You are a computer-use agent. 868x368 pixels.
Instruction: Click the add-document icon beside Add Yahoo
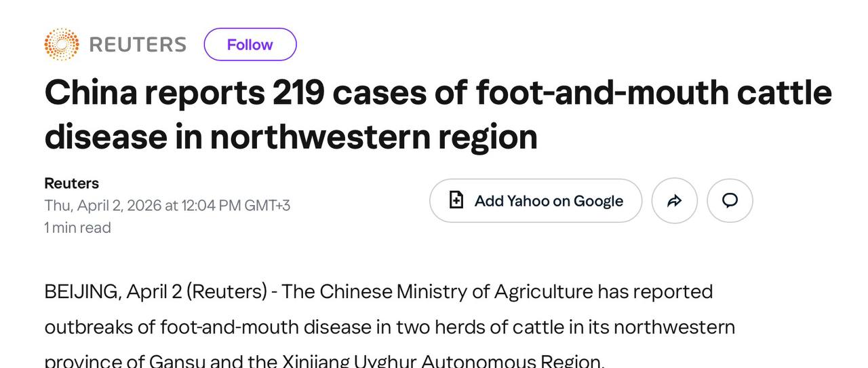coord(457,200)
